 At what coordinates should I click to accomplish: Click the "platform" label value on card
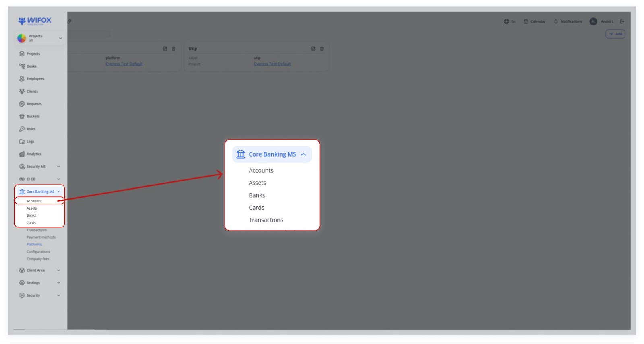(113, 58)
